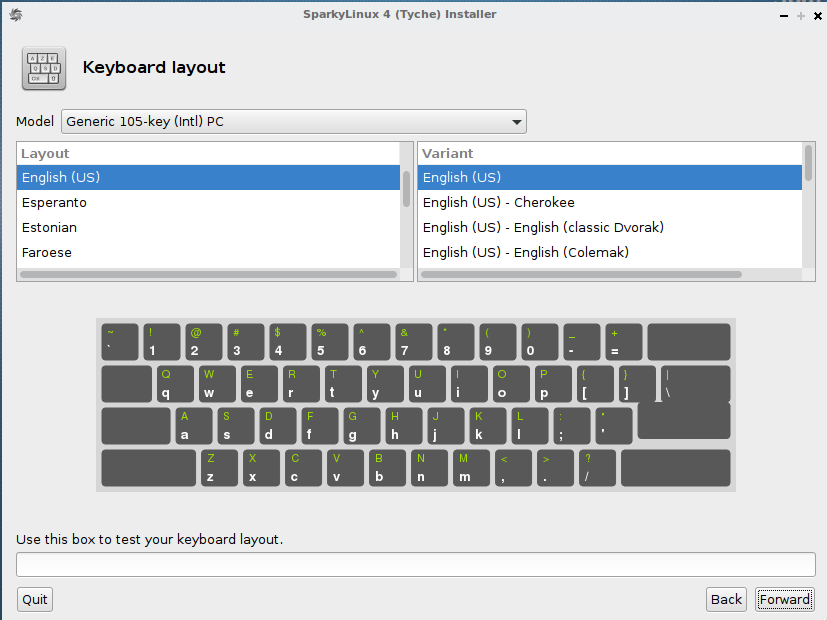Select English (US) in Layout list
The height and width of the screenshot is (620, 827).
(208, 177)
